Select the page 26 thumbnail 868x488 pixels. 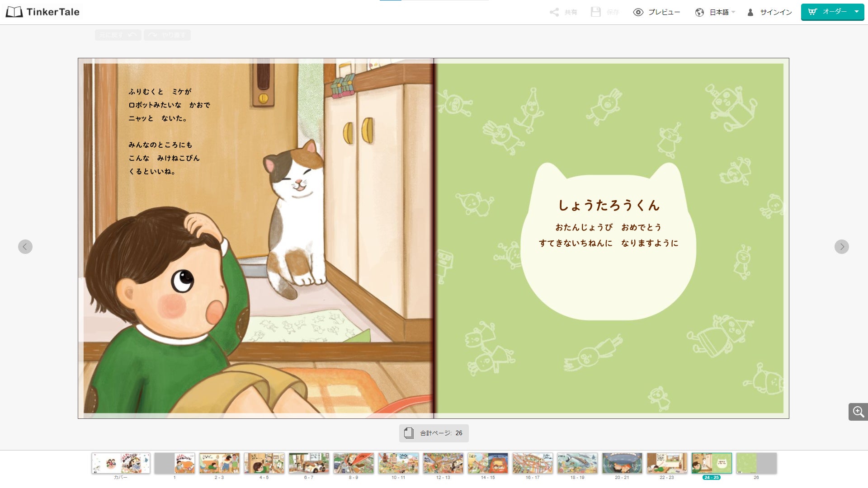click(x=756, y=463)
